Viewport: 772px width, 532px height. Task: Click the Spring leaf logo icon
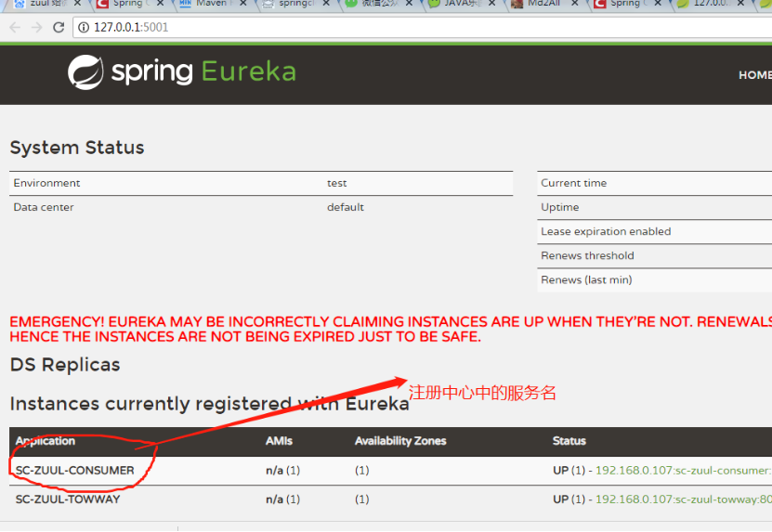click(85, 72)
